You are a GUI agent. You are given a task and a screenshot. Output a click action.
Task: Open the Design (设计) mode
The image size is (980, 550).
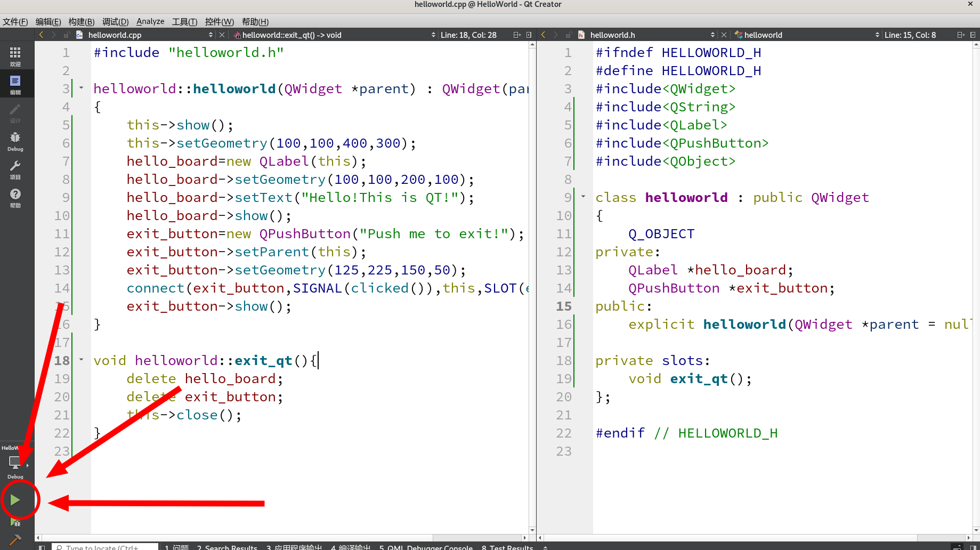pos(15,113)
